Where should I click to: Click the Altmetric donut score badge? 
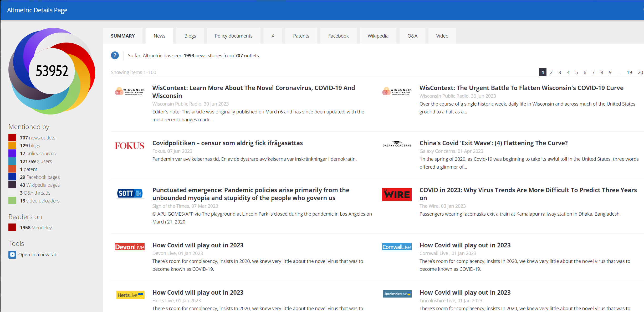click(x=52, y=71)
